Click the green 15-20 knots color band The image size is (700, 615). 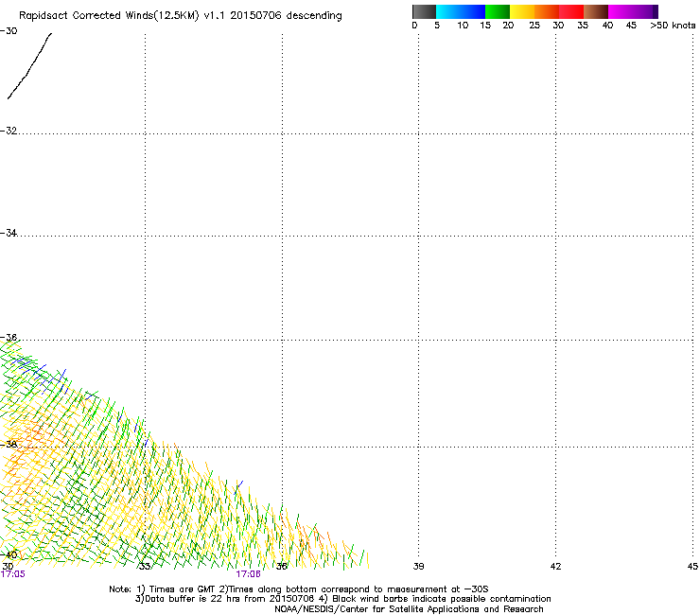498,11
